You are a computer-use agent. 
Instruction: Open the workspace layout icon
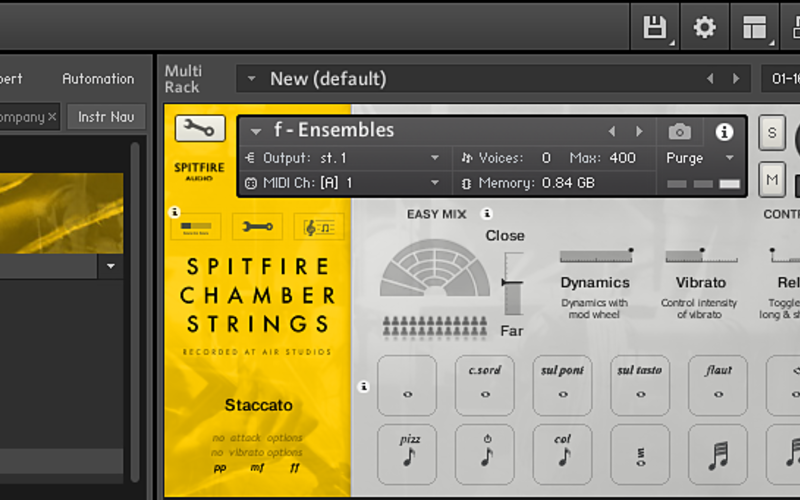pos(754,27)
